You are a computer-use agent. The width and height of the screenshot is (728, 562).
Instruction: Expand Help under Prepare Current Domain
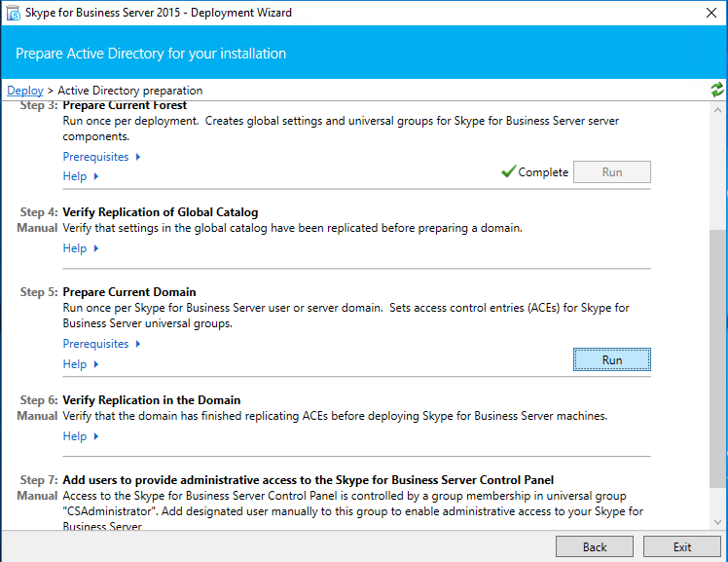tap(81, 364)
